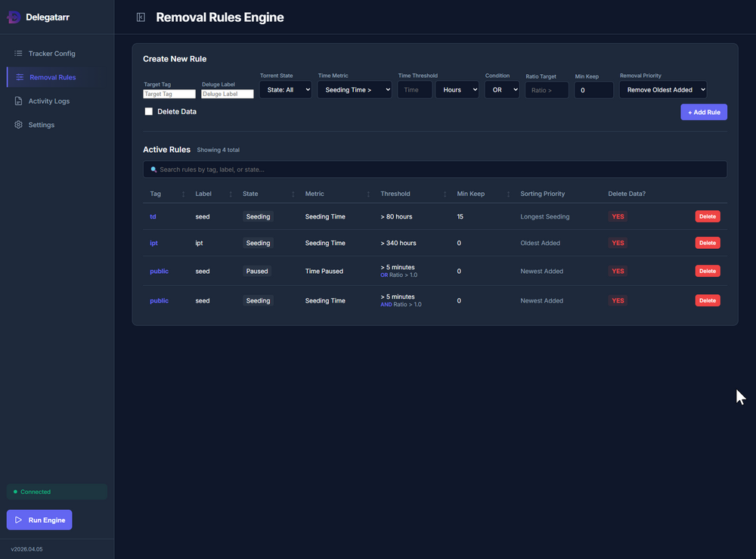The height and width of the screenshot is (559, 756).
Task: Focus the search rules input field
Action: point(435,169)
